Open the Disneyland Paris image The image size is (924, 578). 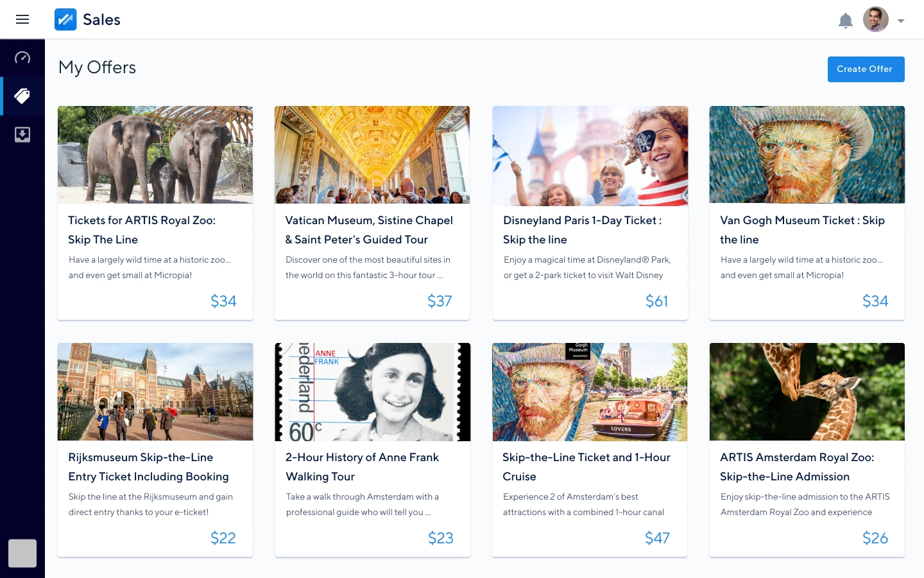(x=590, y=155)
